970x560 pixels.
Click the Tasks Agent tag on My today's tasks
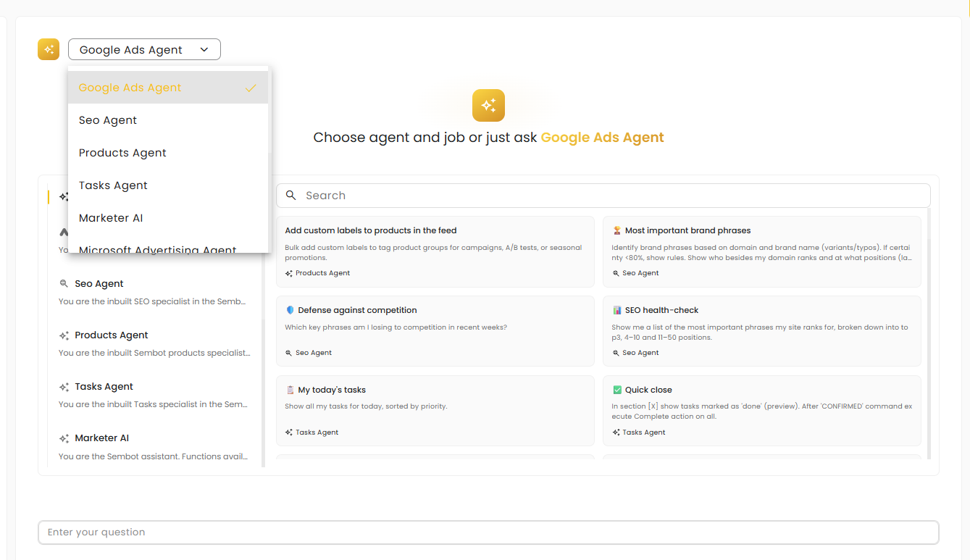click(x=312, y=432)
